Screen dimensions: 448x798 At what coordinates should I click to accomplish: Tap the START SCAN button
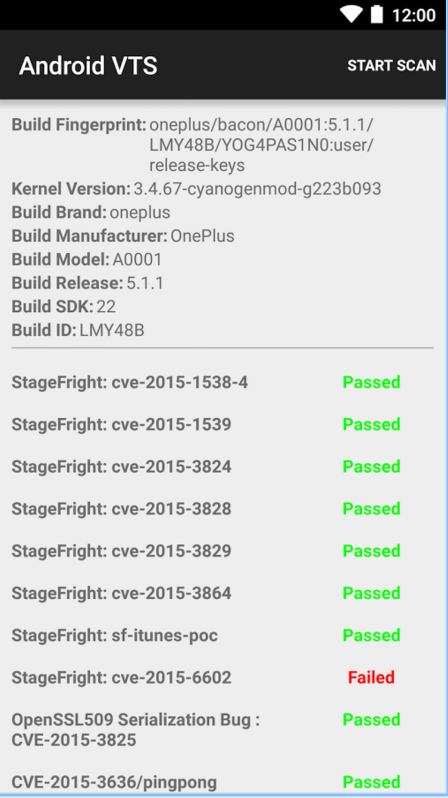click(x=391, y=65)
